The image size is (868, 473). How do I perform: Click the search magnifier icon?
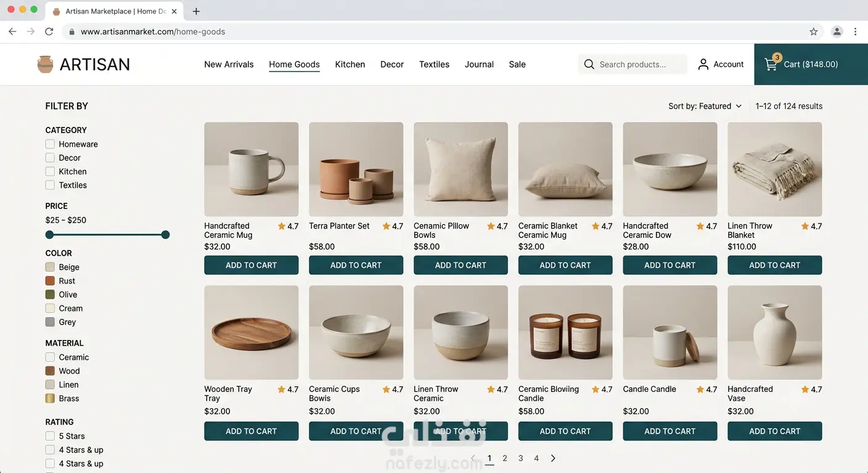click(x=589, y=64)
